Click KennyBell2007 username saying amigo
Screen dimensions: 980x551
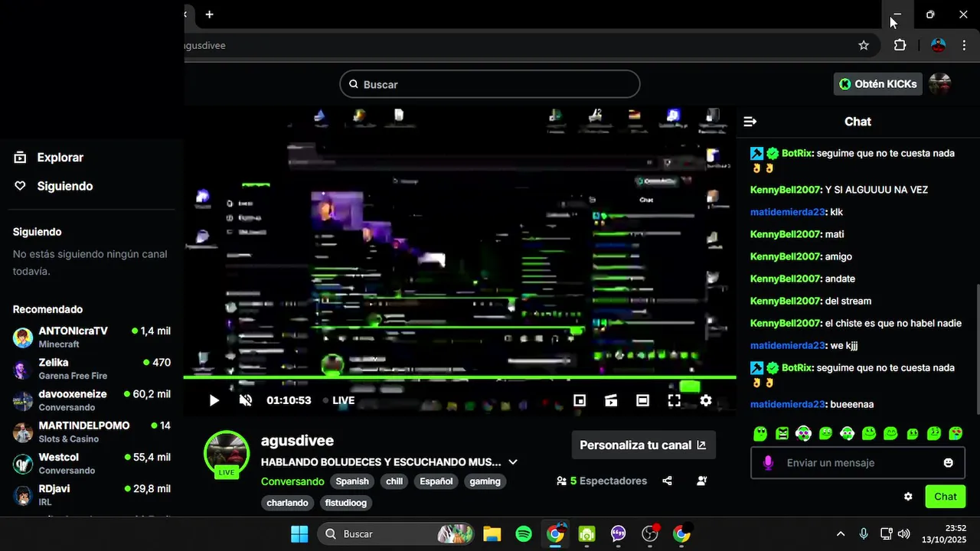pyautogui.click(x=785, y=256)
